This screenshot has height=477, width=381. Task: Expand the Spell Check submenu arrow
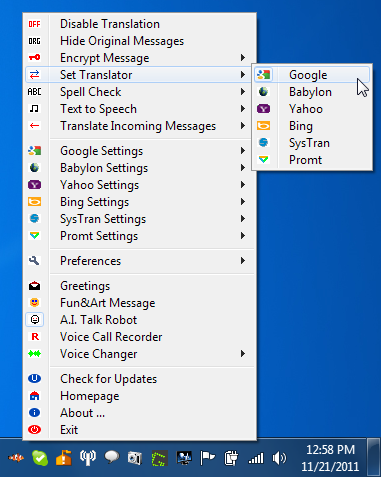243,92
